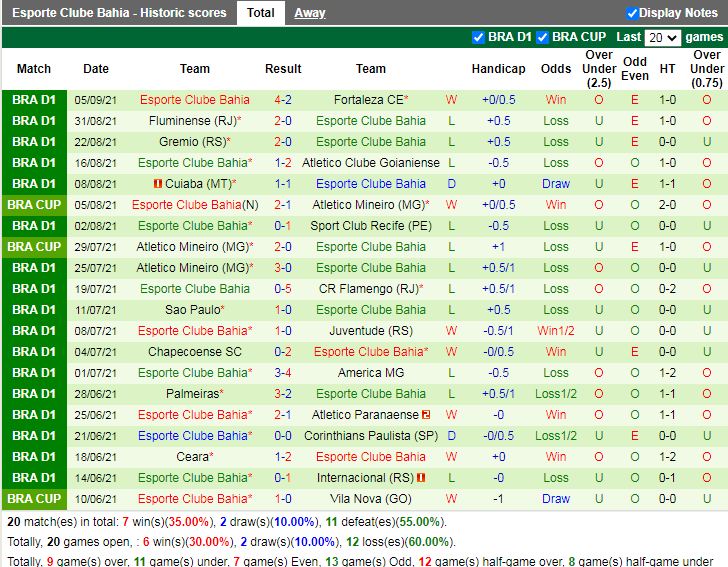
Task: Click red card icon beside Internacional (RS)
Action: click(422, 478)
